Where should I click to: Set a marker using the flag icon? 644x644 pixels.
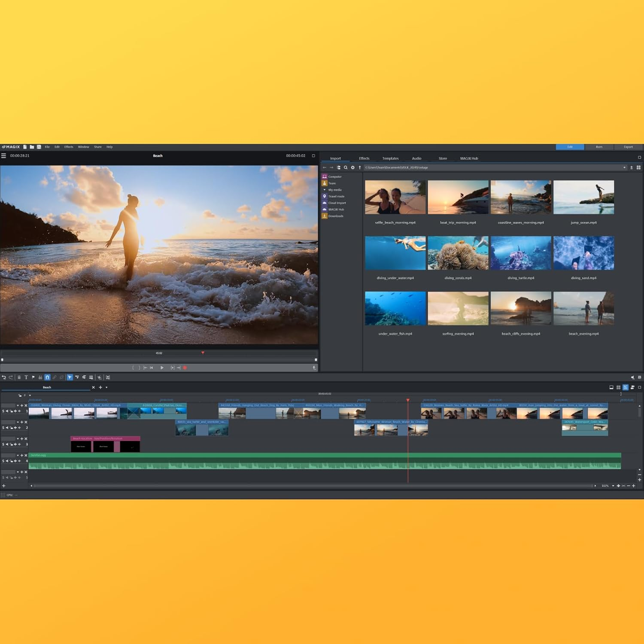pos(34,377)
